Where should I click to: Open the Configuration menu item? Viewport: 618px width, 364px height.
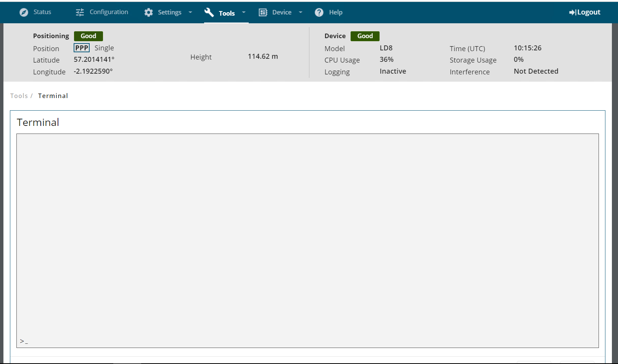coord(109,12)
